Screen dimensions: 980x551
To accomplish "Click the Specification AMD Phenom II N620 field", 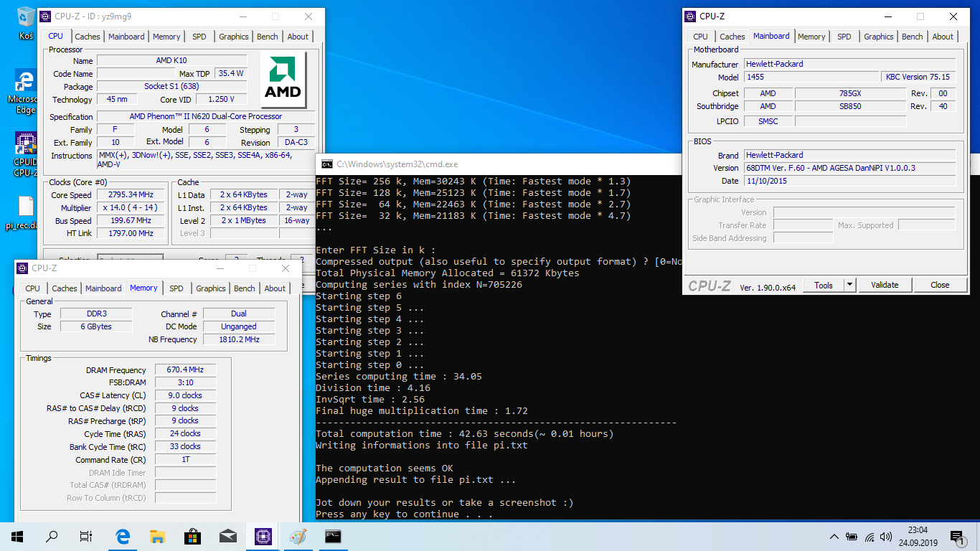I will (x=206, y=117).
